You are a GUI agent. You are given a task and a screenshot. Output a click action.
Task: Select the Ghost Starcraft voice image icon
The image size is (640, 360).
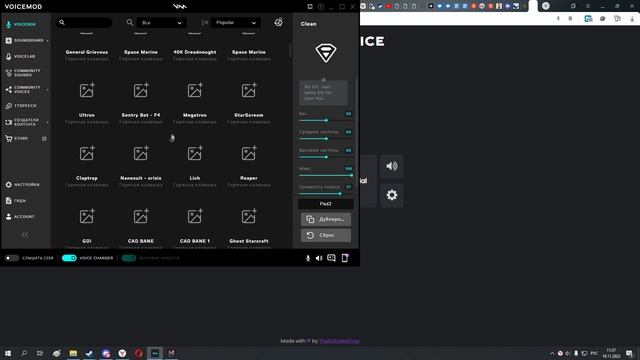click(x=249, y=216)
